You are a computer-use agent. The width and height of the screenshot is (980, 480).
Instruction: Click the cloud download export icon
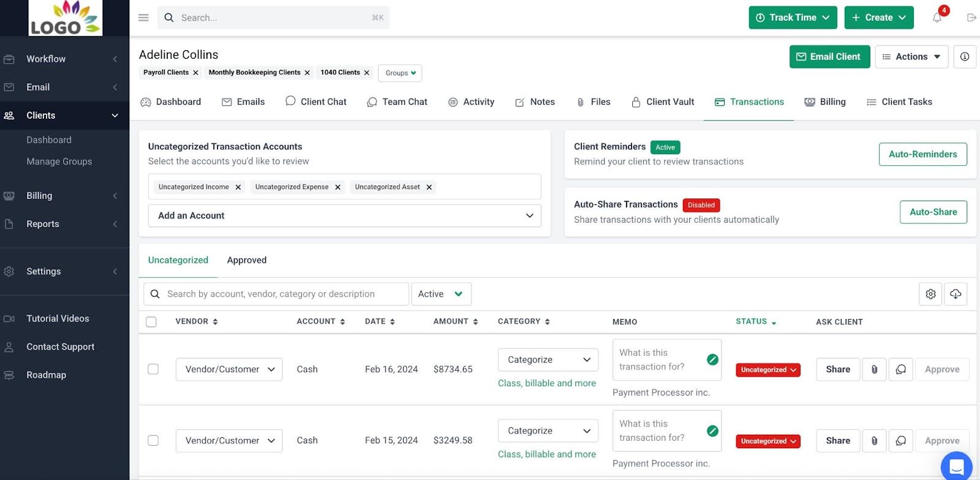[955, 294]
